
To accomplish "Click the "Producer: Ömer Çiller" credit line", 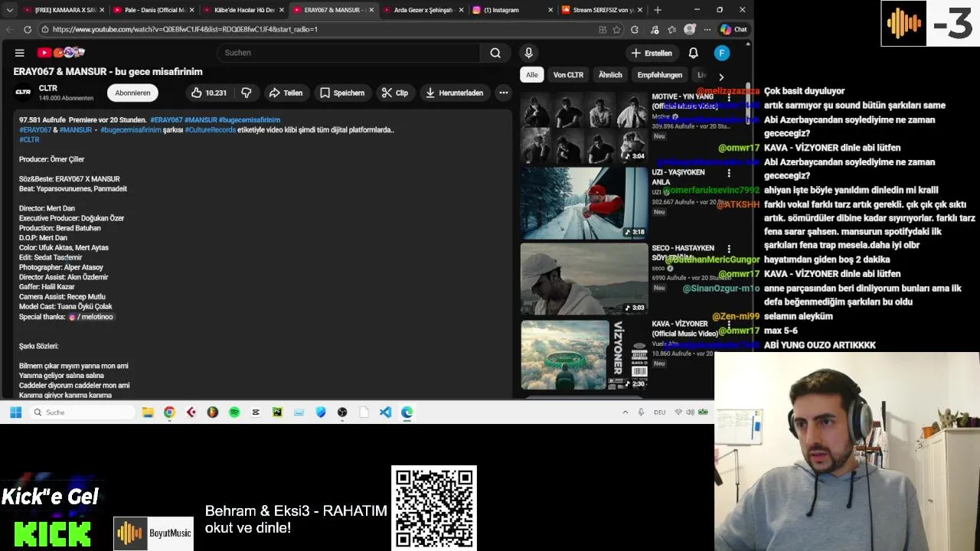I will [x=52, y=159].
